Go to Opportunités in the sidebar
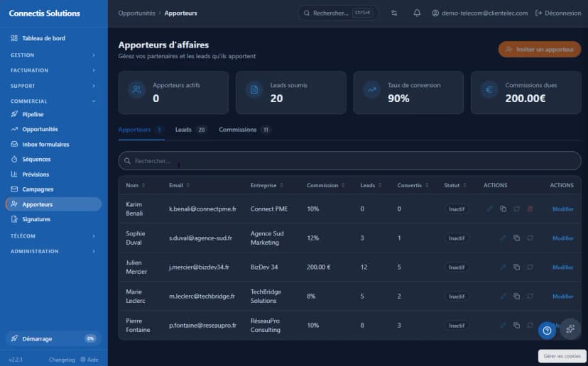Viewport: 588px width, 366px height. tap(54, 129)
